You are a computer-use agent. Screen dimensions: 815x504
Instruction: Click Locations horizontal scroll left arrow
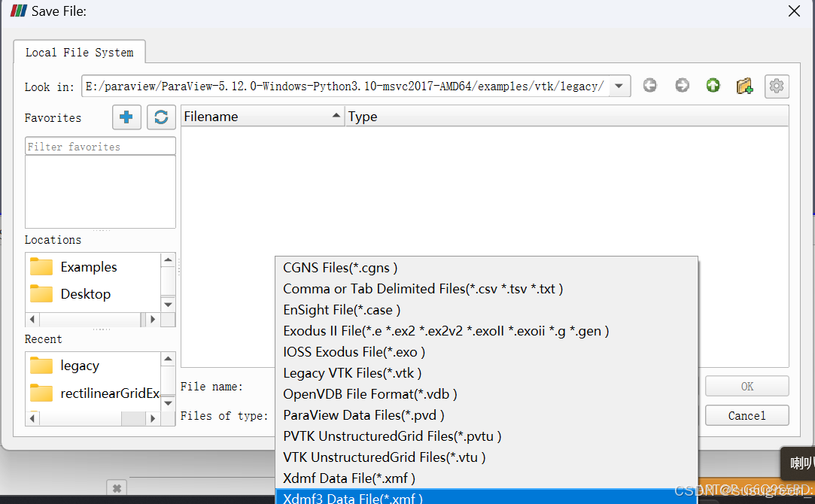coord(32,319)
